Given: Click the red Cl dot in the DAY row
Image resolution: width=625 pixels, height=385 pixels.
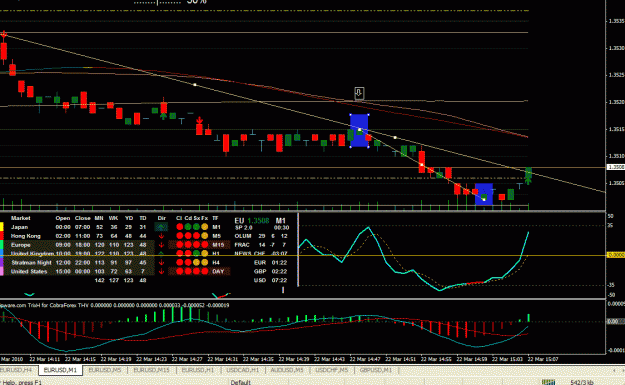Looking at the screenshot, I should point(179,271).
